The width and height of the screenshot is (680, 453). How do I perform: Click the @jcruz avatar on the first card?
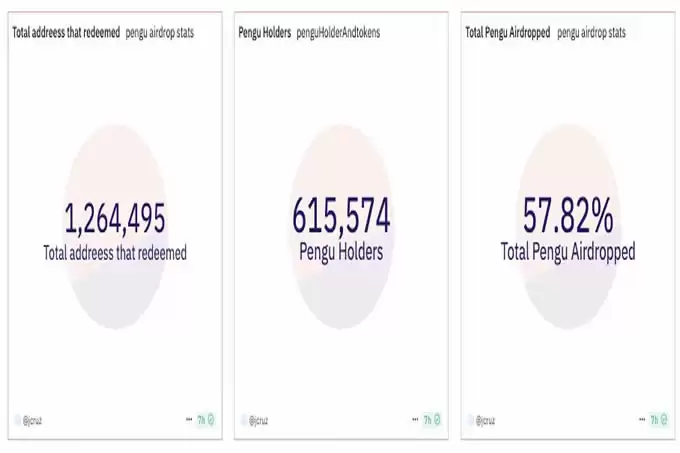(17, 420)
